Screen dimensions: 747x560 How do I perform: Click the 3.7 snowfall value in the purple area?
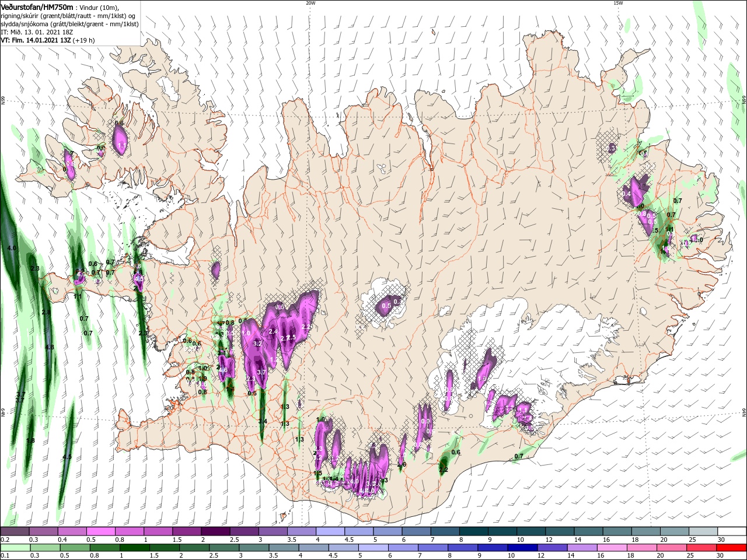tap(261, 372)
